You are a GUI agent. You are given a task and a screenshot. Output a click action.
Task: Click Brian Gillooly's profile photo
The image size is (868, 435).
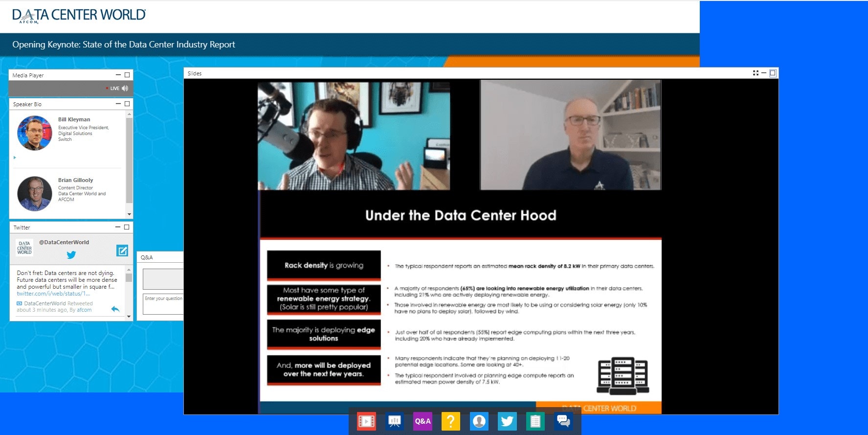pos(35,194)
